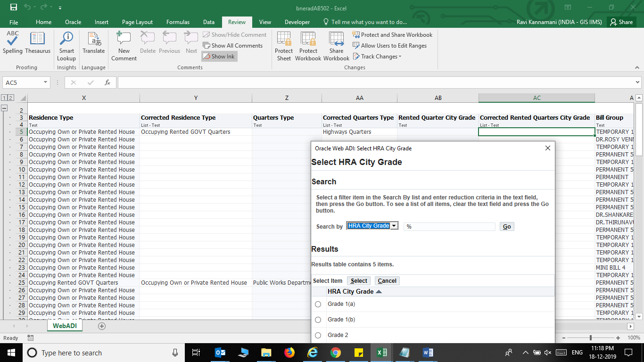Screen dimensions: 644x362
Task: Click the Select button in results
Action: click(x=359, y=281)
